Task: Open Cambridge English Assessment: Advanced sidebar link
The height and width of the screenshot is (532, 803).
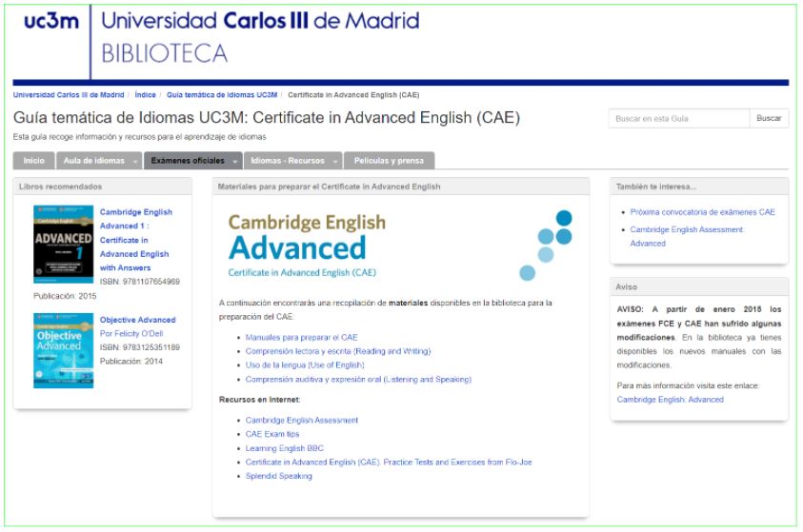Action: (687, 236)
